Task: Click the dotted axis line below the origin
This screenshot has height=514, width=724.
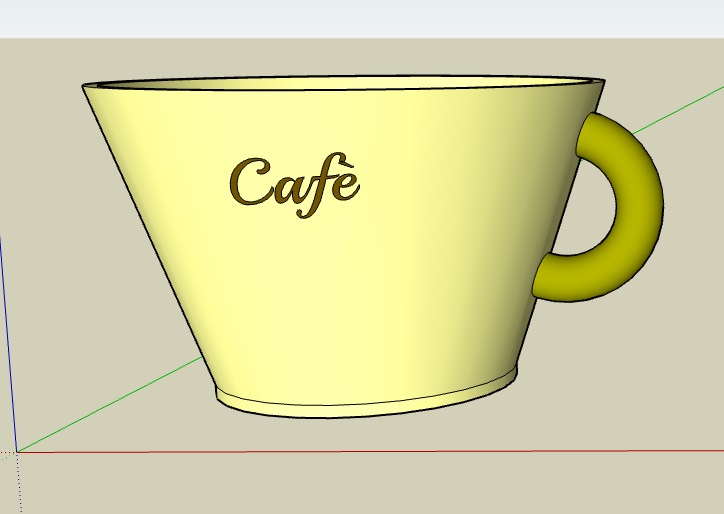Action: pyautogui.click(x=19, y=485)
